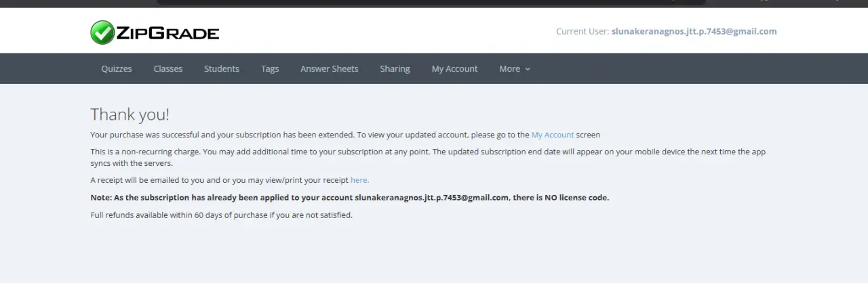Screen dimensions: 868x283
Task: Open the Students section
Action: click(222, 68)
